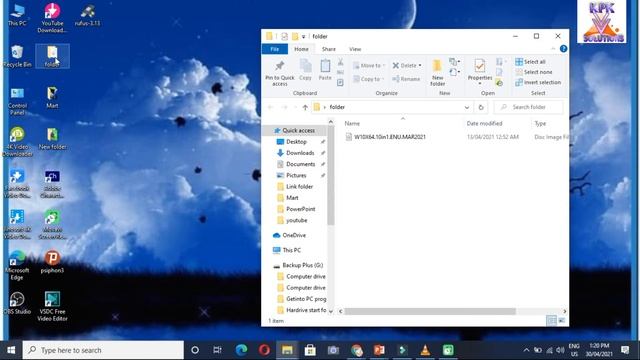Viewport: 640px width, 360px height.
Task: Open the File menu tab
Action: click(x=275, y=49)
